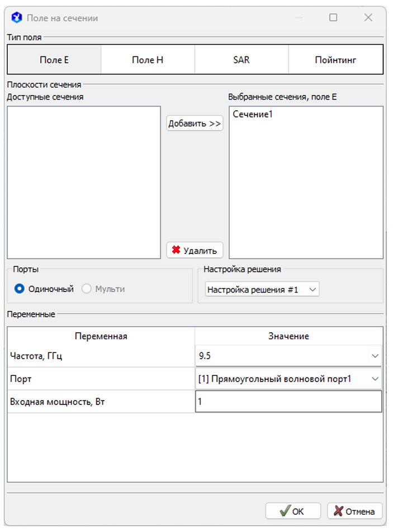This screenshot has width=393, height=532.
Task: Switch to the Поле E tab
Action: point(54,60)
